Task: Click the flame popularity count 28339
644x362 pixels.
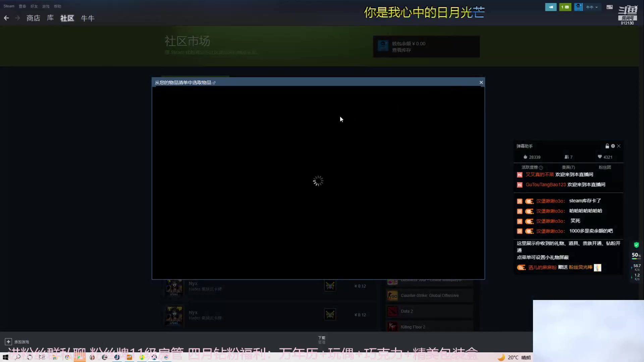Action: pyautogui.click(x=532, y=157)
